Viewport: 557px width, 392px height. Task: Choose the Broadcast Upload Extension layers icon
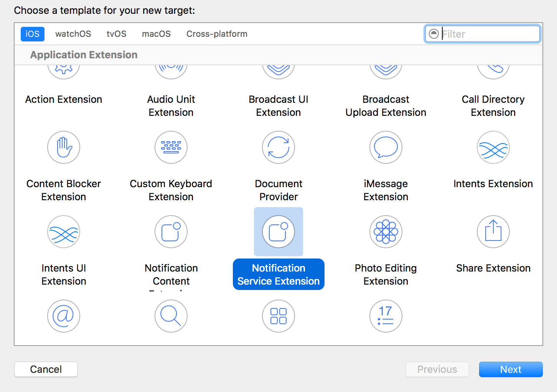click(x=386, y=72)
